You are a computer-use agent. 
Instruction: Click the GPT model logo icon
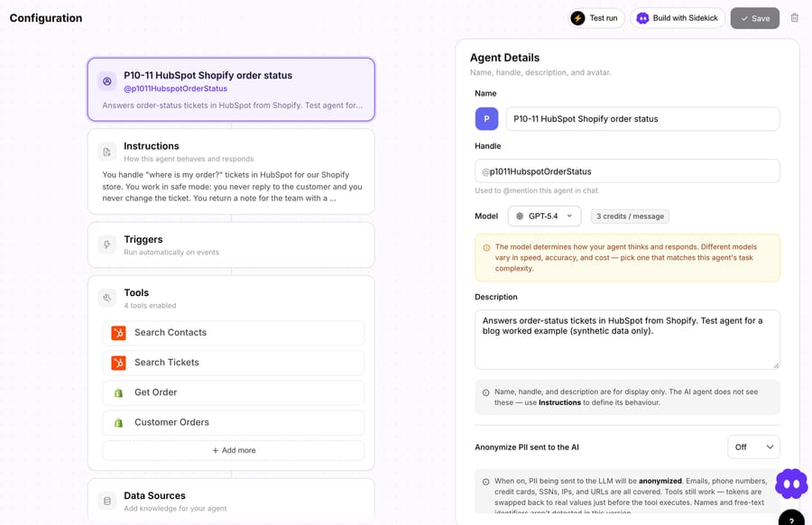pos(520,216)
